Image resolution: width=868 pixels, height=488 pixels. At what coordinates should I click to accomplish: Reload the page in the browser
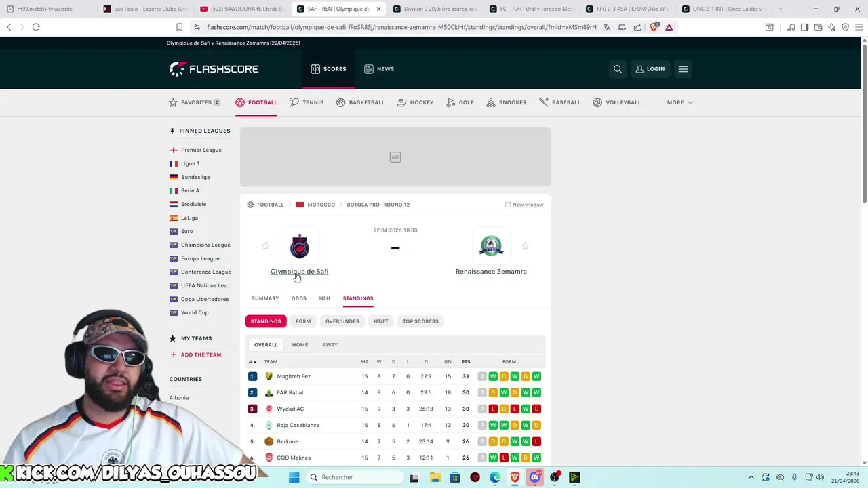click(x=36, y=27)
